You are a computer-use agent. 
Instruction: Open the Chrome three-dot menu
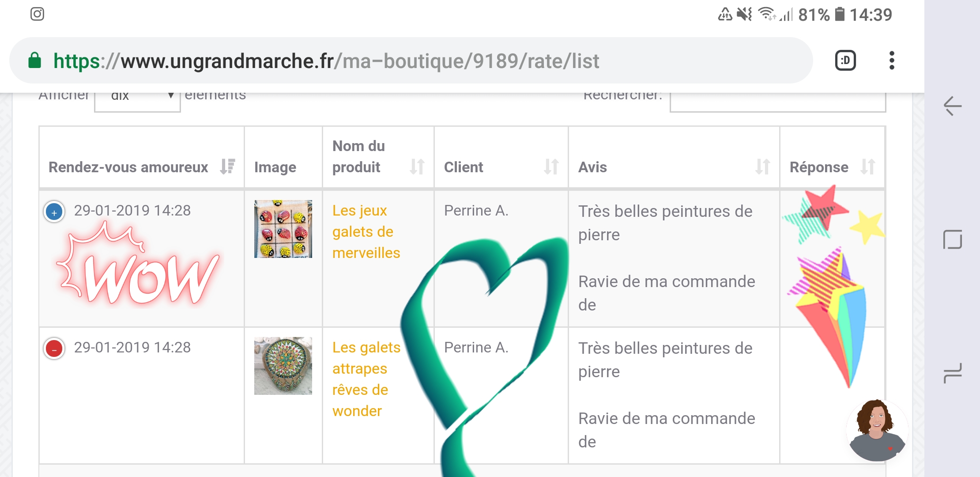tap(892, 61)
